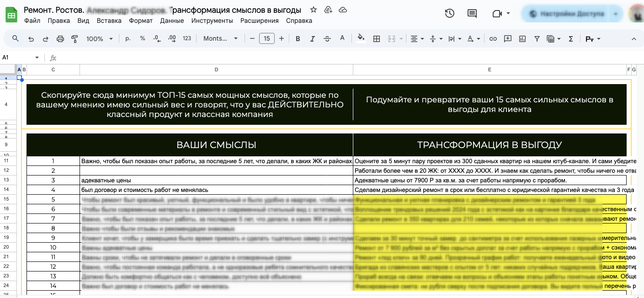Open the 123 number formats menu
This screenshot has height=298, width=644.
click(x=186, y=39)
